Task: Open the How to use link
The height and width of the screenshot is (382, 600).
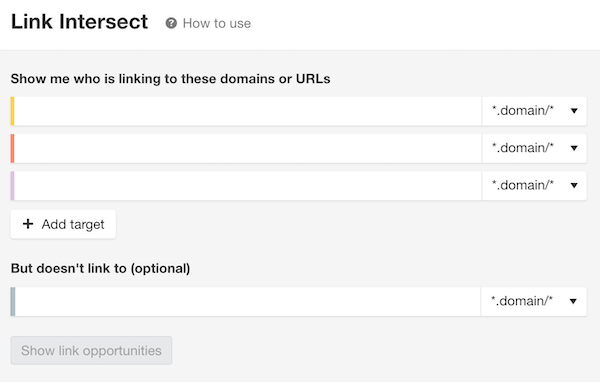Action: pos(217,23)
